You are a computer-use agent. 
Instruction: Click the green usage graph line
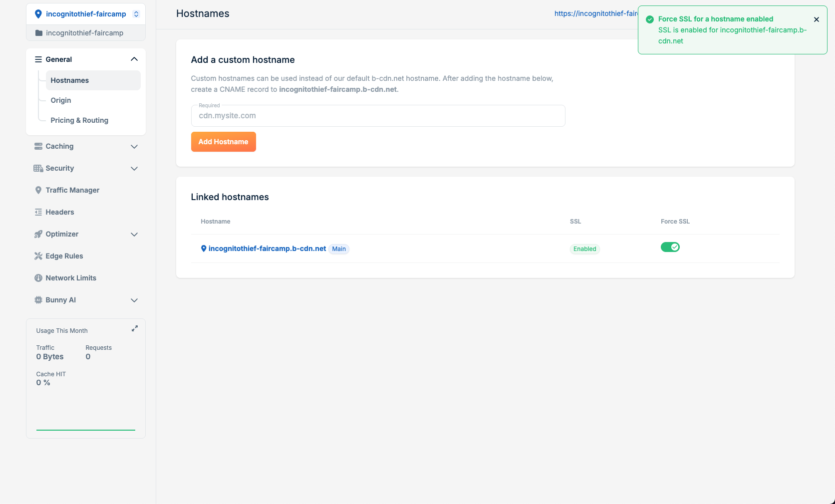click(86, 430)
